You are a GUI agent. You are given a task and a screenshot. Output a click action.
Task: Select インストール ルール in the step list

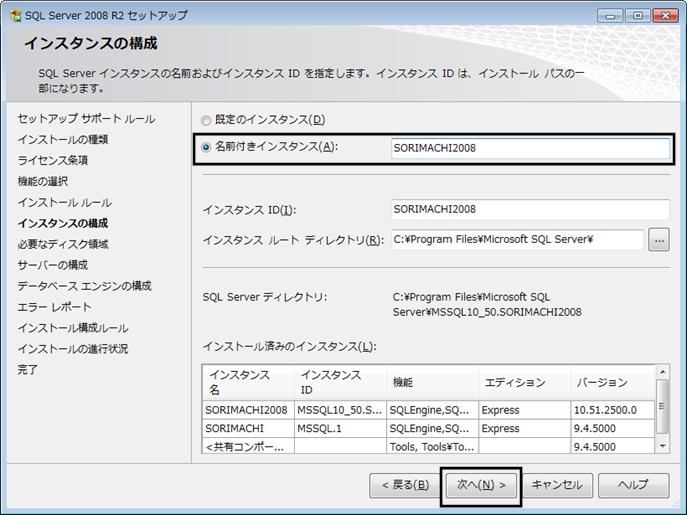(64, 202)
